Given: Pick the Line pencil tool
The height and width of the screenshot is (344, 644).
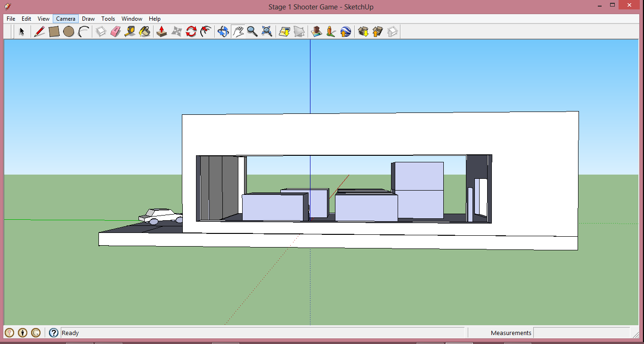Looking at the screenshot, I should 40,31.
